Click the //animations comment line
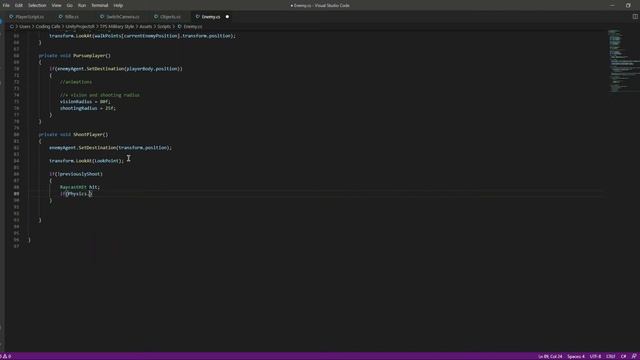Image resolution: width=640 pixels, height=360 pixels. point(76,82)
